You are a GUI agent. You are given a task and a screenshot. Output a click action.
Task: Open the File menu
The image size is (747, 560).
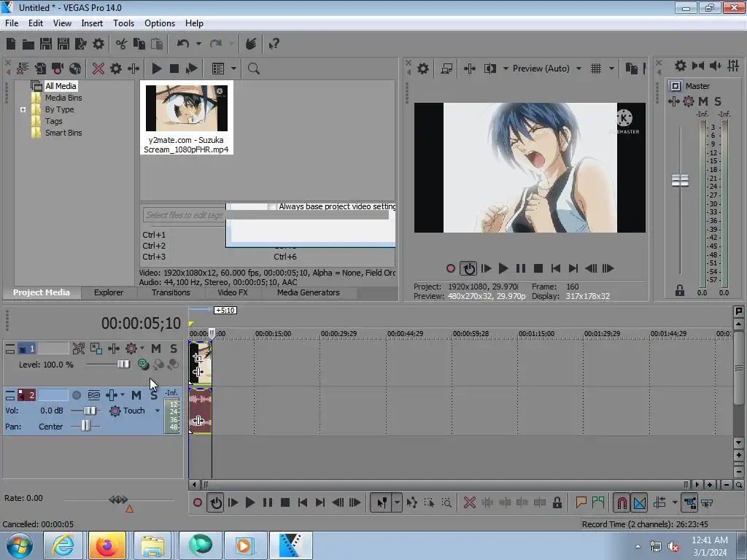click(x=12, y=23)
